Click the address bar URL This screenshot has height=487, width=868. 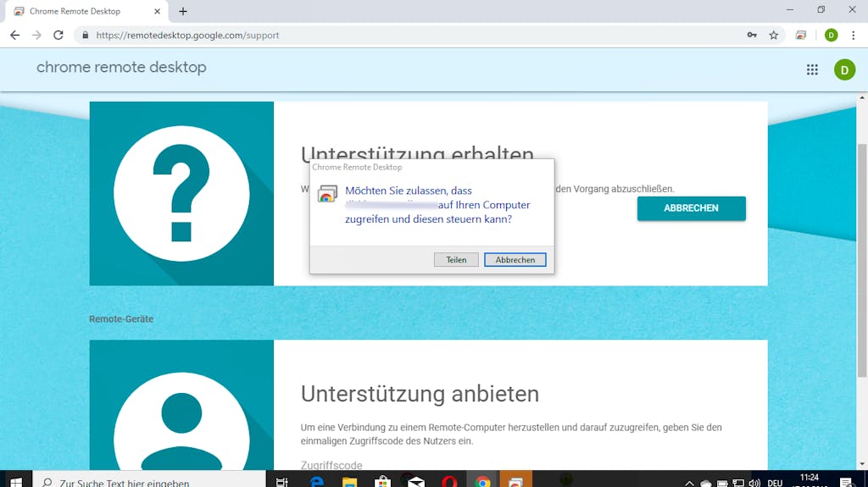(x=187, y=35)
